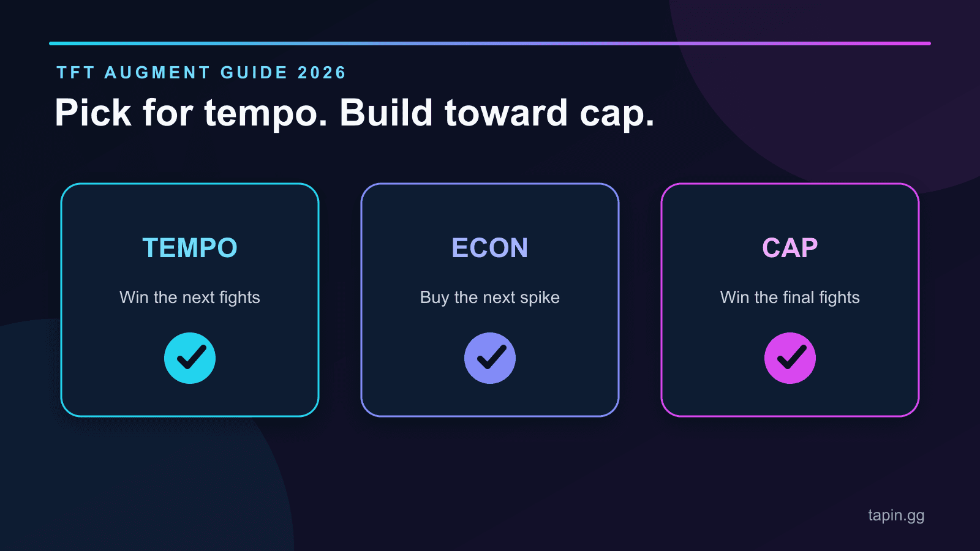
Task: Select the ECON card heading
Action: 490,248
